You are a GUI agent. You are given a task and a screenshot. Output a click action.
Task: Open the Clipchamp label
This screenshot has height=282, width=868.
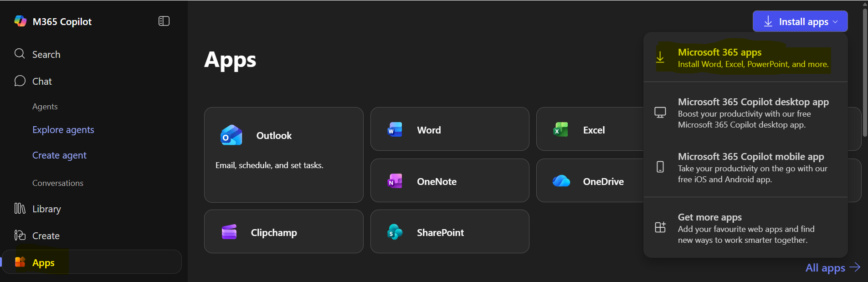(274, 232)
